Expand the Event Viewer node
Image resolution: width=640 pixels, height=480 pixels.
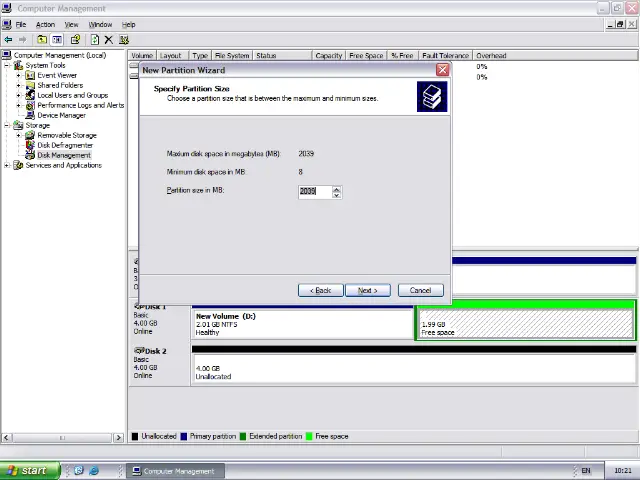[x=19, y=75]
